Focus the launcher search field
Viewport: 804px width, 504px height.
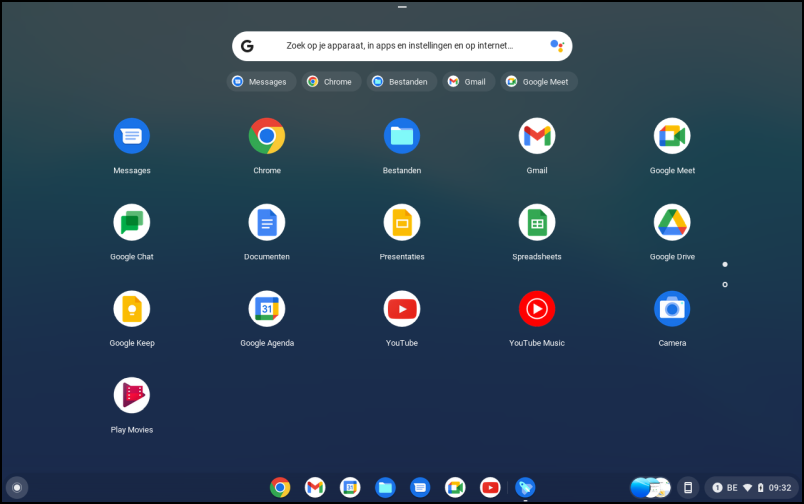tap(402, 46)
